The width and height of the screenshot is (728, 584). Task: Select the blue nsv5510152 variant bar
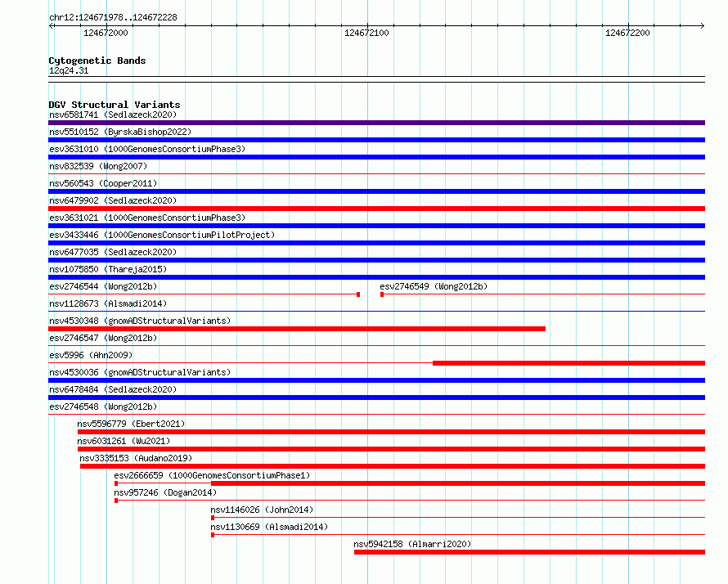[x=376, y=140]
